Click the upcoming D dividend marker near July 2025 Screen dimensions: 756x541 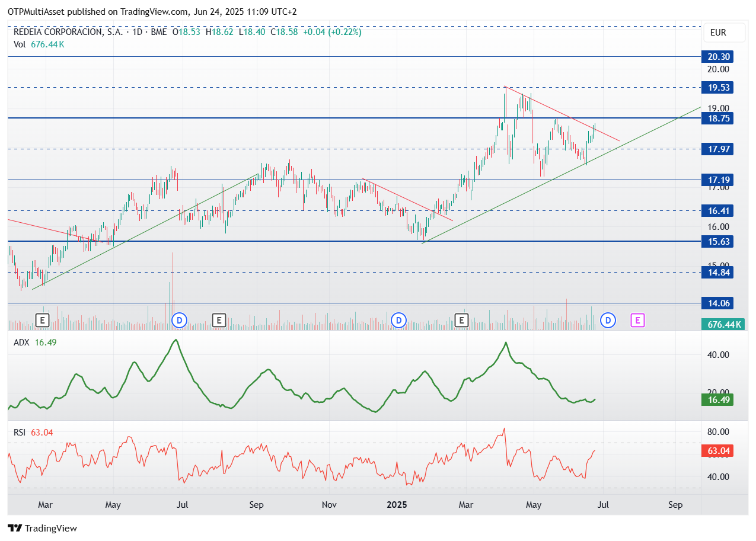click(x=608, y=321)
